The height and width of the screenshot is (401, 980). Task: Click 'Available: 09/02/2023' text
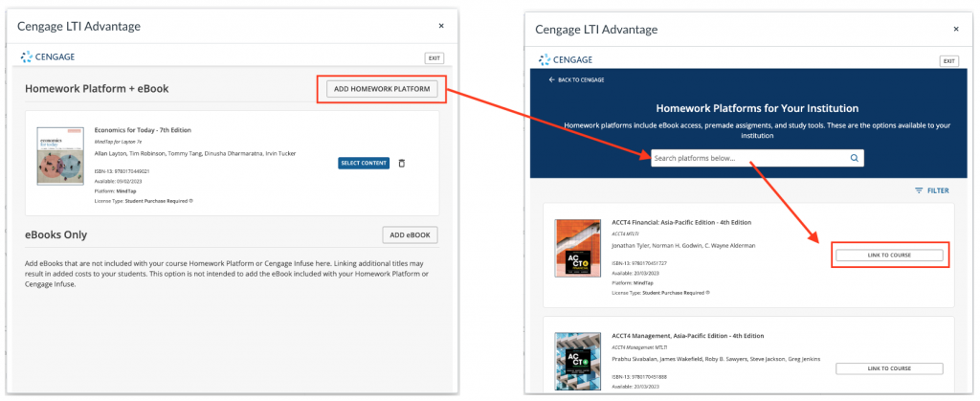point(120,181)
